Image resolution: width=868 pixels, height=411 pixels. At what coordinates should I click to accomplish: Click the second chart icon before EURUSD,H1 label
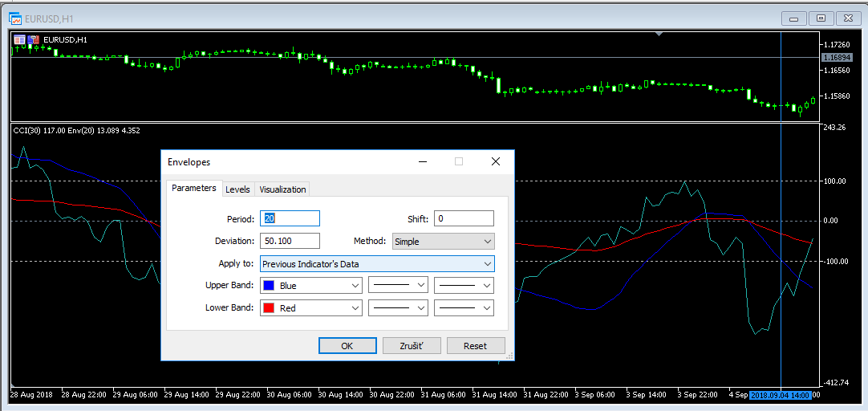[33, 40]
